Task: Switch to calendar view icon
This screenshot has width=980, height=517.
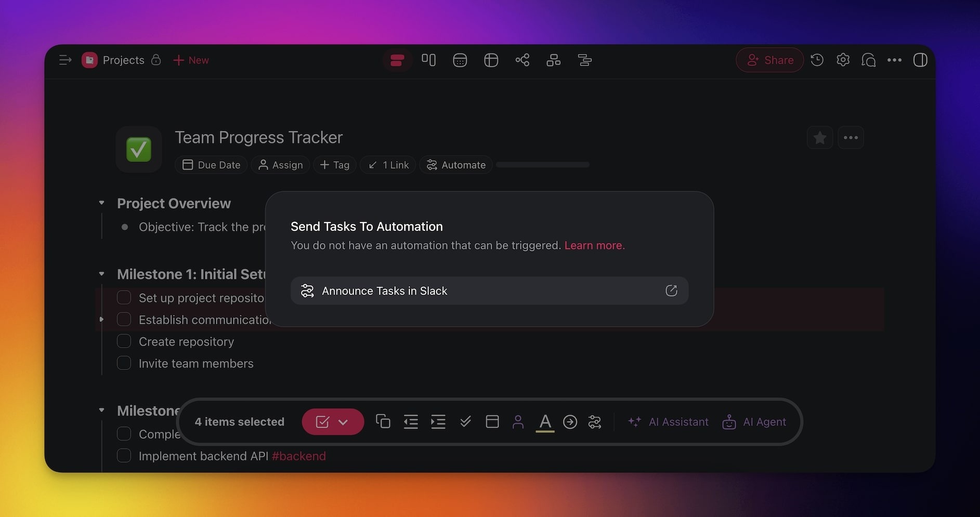Action: 460,60
